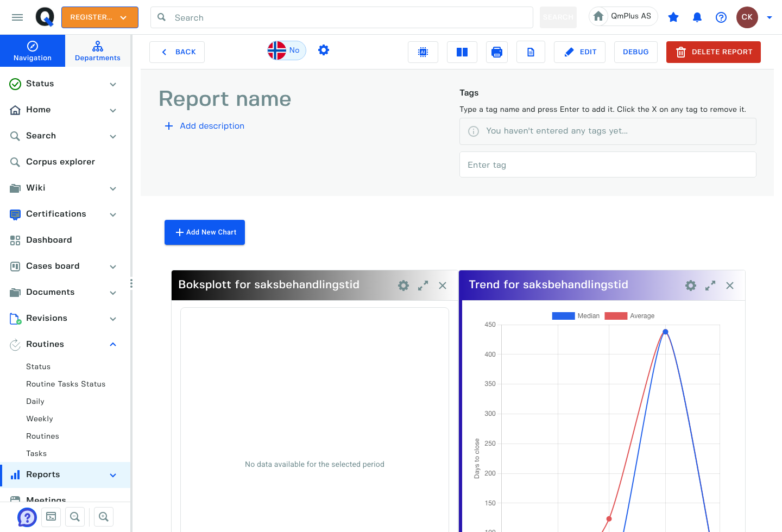
Task: Open settings gear on Boksplott chart
Action: pyautogui.click(x=403, y=286)
